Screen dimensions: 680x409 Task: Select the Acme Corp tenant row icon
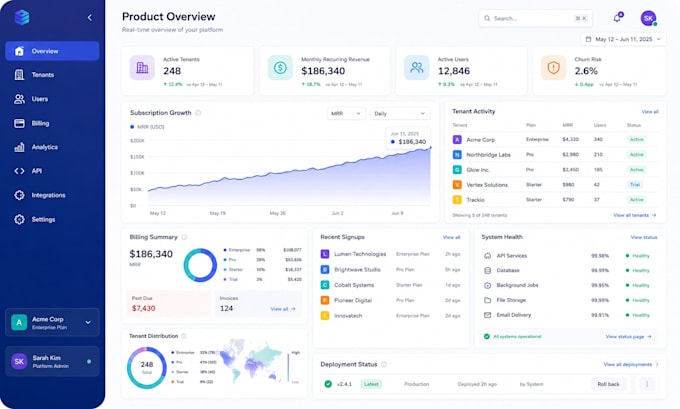[x=457, y=140]
